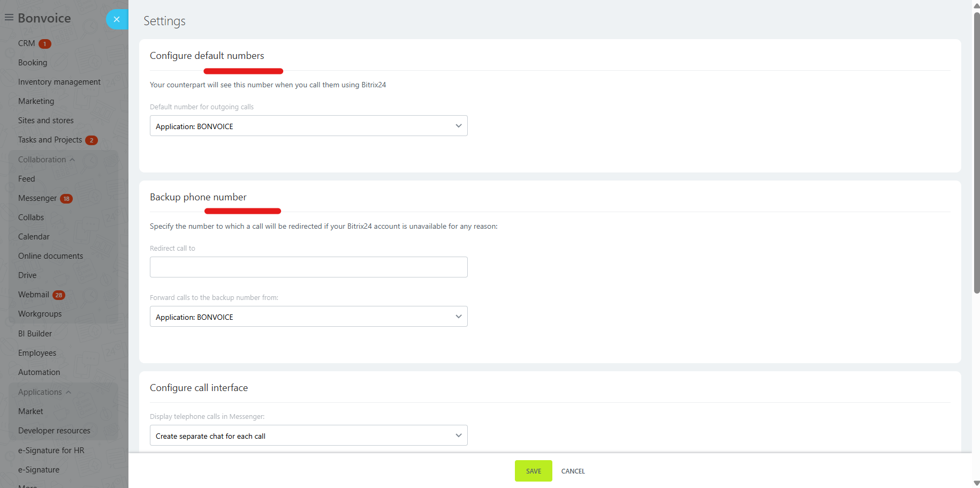Click the scroll down arrow of the scrollbar
Screen dimensions: 980x488
[976, 483]
